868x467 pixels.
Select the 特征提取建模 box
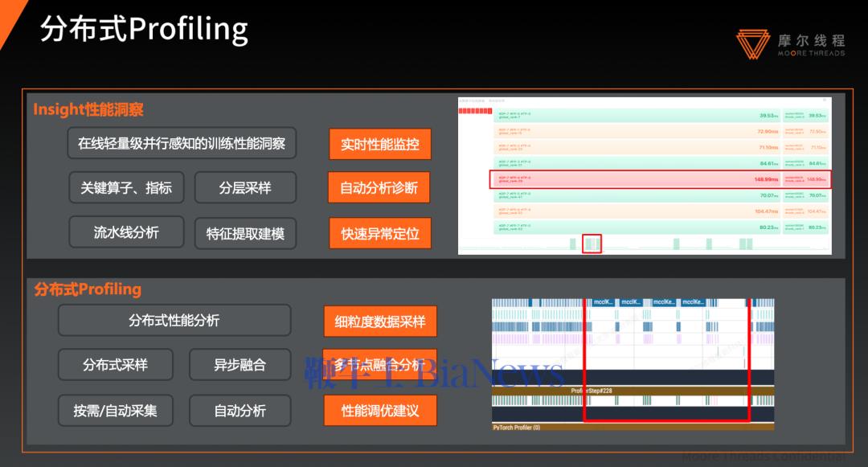pyautogui.click(x=245, y=234)
